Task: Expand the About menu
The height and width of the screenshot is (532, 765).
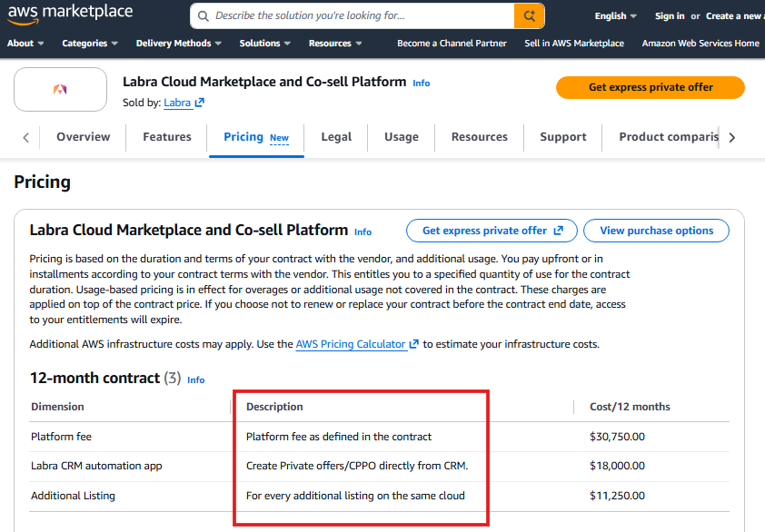Action: tap(25, 44)
